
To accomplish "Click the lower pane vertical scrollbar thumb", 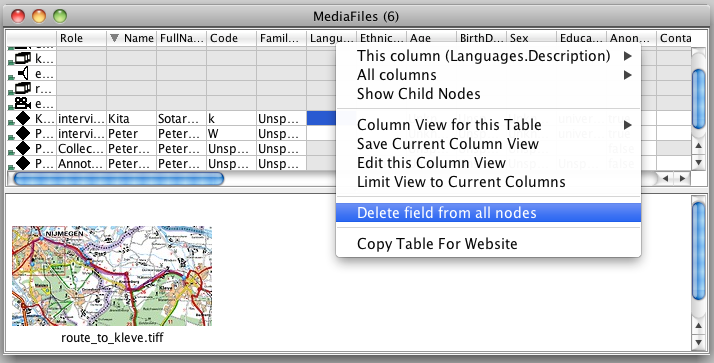I will pos(699,251).
